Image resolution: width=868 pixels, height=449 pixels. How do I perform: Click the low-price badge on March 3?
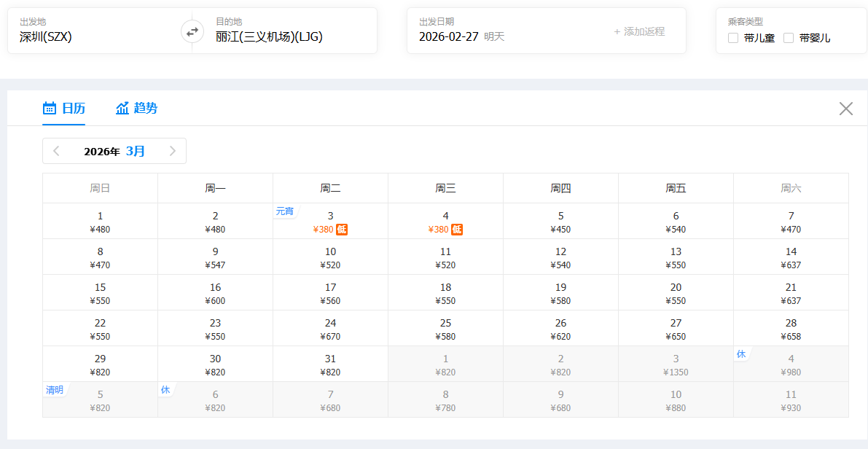342,230
